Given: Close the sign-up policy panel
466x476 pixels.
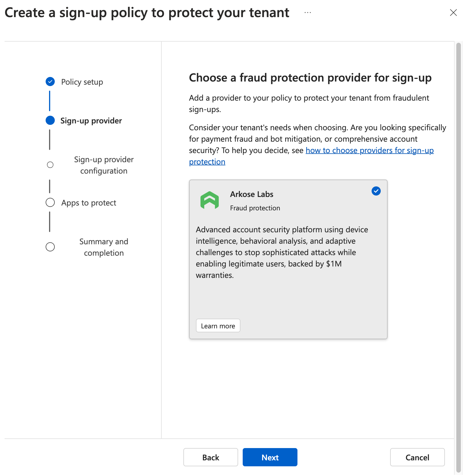Looking at the screenshot, I should (453, 13).
